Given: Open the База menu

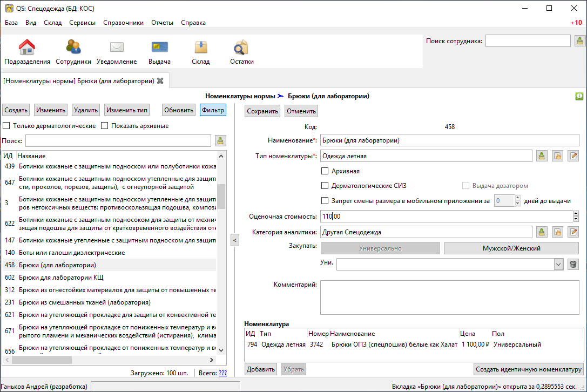Looking at the screenshot, I should click(11, 23).
